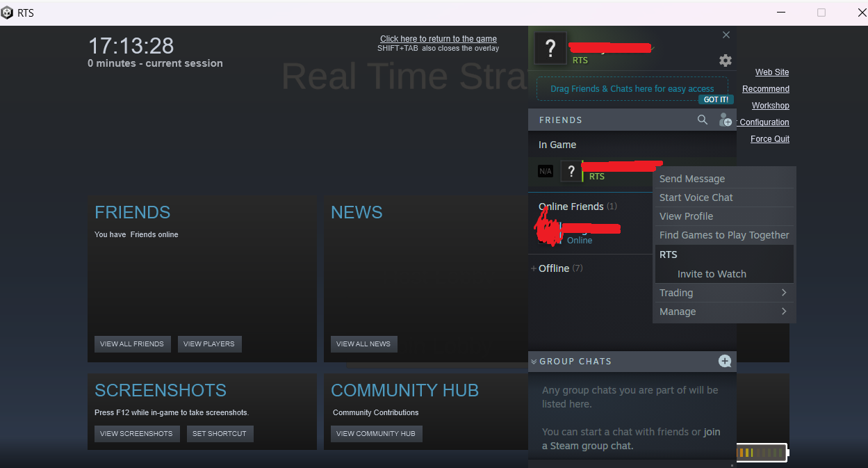Choose View Profile menu entry
868x468 pixels.
click(724, 216)
